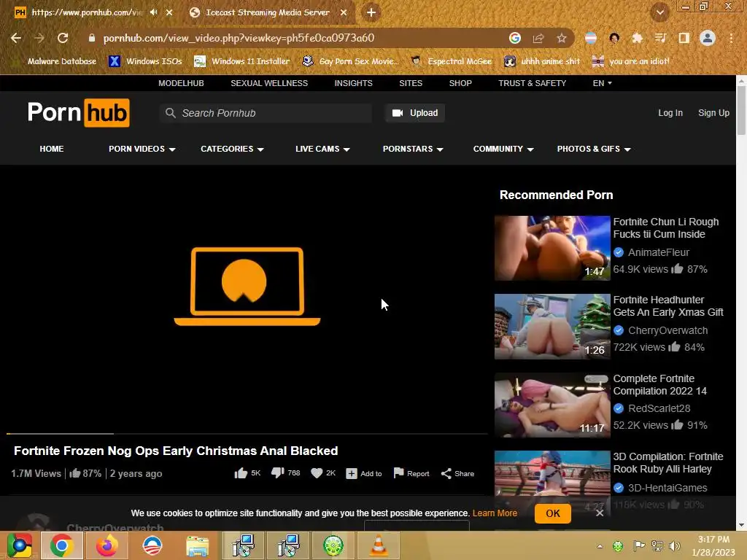Expand the CATEGORIES dropdown

pyautogui.click(x=232, y=149)
